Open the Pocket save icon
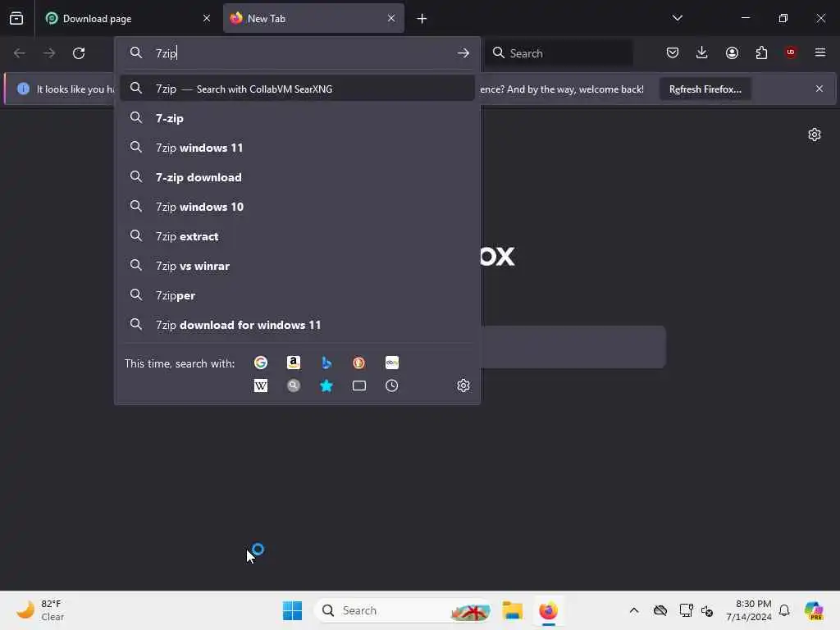 coord(673,52)
